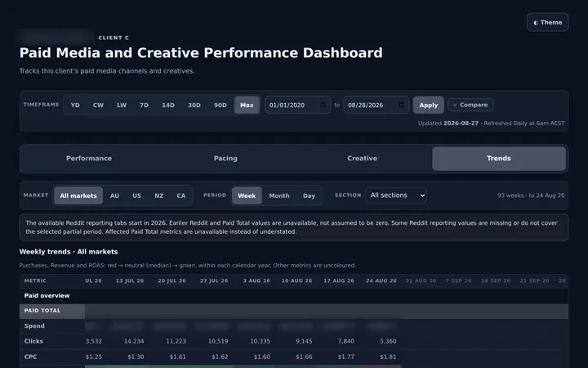
Task: Apply the selected date range
Action: click(428, 105)
